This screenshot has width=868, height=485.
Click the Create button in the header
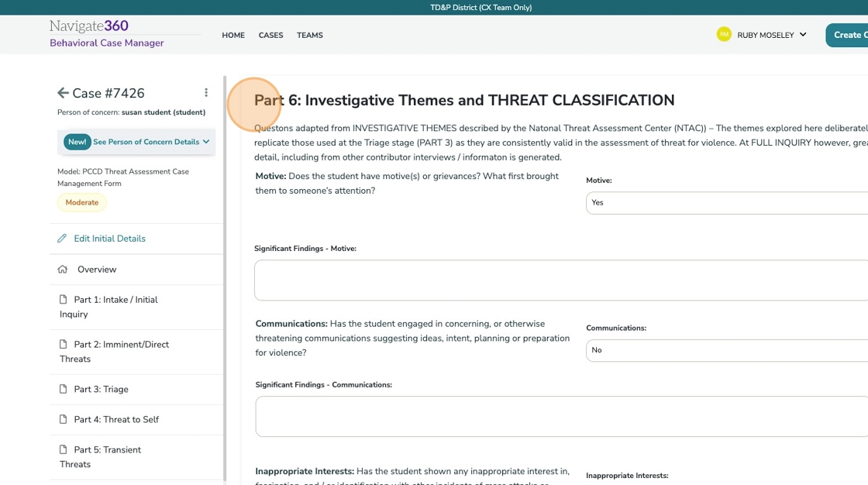pyautogui.click(x=847, y=35)
